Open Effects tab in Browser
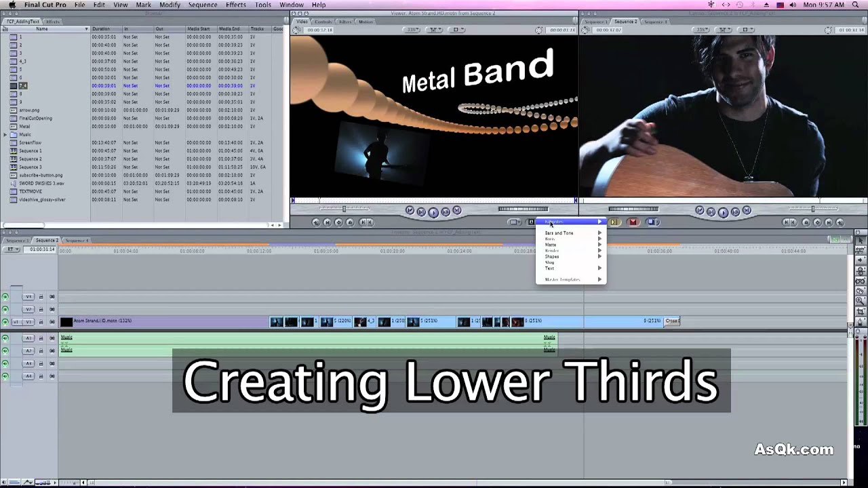 [53, 22]
